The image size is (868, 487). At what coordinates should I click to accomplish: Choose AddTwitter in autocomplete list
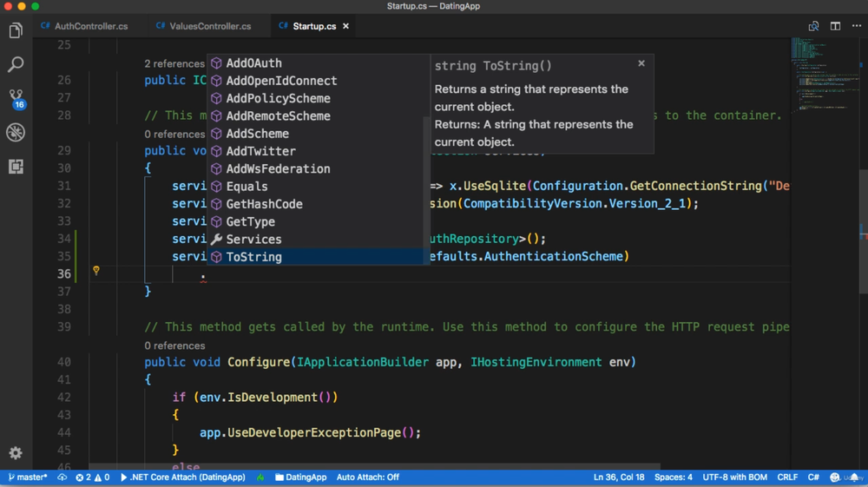click(x=260, y=151)
